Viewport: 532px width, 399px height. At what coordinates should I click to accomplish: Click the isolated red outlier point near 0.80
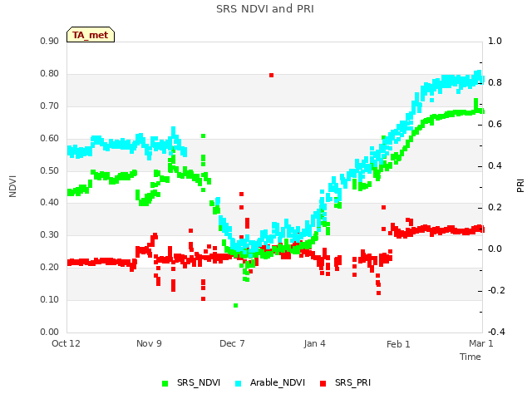click(272, 76)
